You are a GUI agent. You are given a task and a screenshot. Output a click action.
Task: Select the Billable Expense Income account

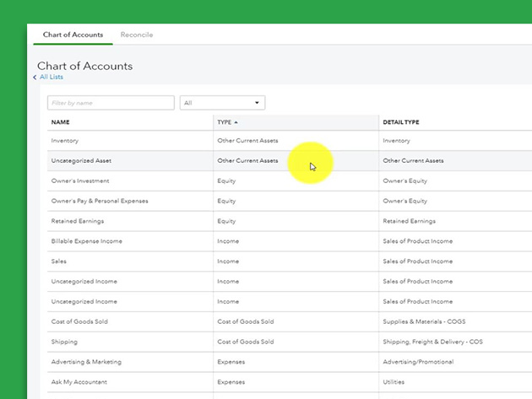click(86, 241)
